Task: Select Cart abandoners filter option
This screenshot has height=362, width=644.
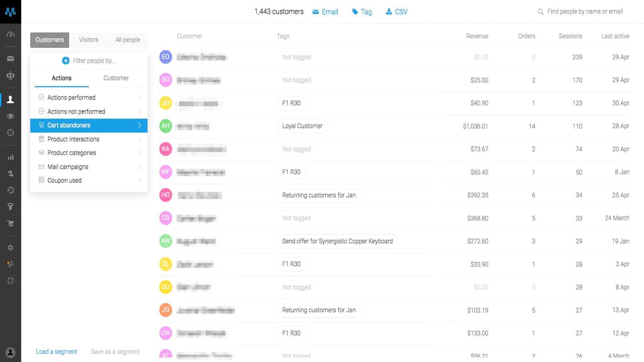Action: tap(89, 125)
